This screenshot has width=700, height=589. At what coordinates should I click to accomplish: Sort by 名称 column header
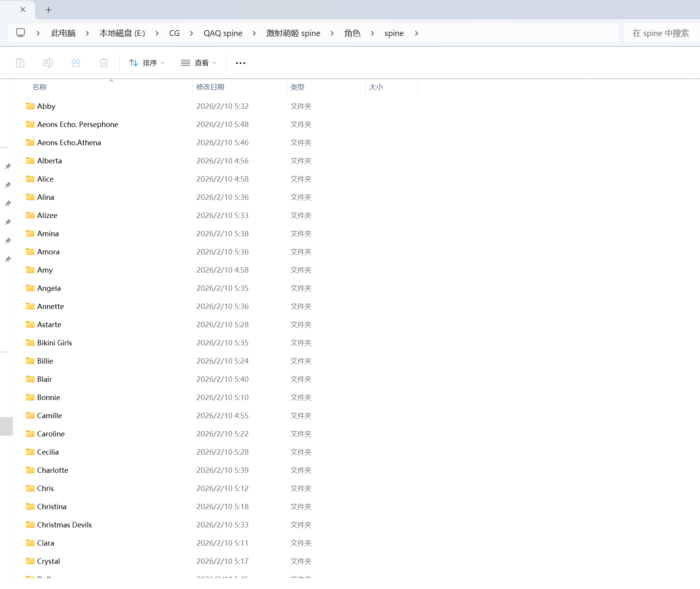[x=40, y=87]
